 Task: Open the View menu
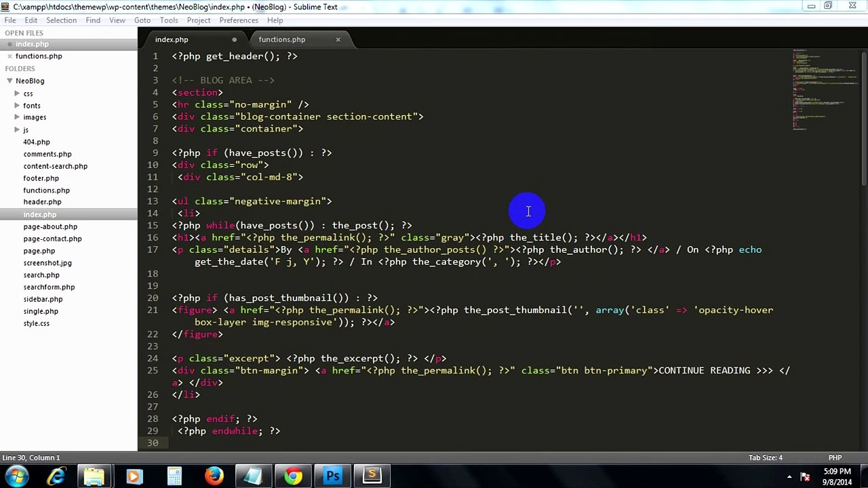point(117,20)
